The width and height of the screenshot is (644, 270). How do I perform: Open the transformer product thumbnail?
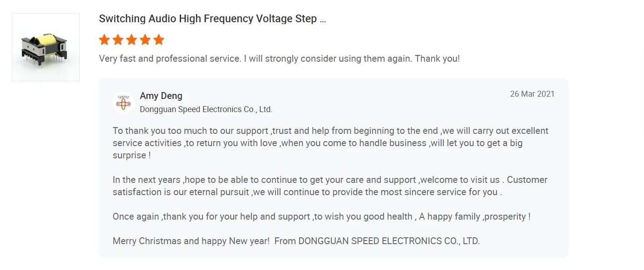46,47
